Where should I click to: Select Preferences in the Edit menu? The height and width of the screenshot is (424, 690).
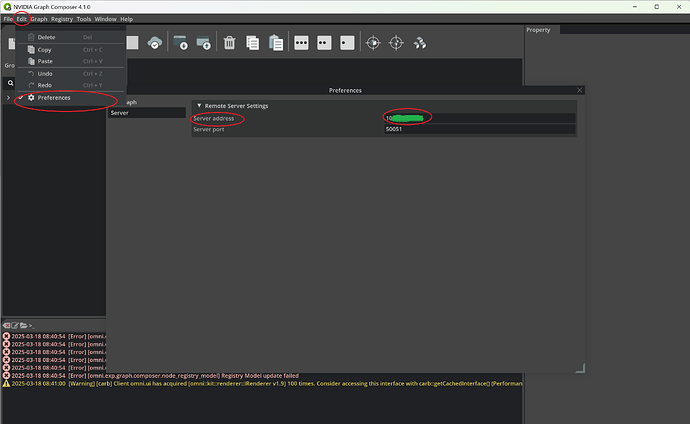pos(70,98)
